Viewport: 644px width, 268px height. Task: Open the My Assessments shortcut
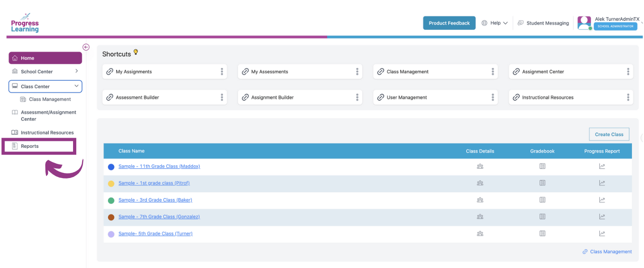click(300, 72)
